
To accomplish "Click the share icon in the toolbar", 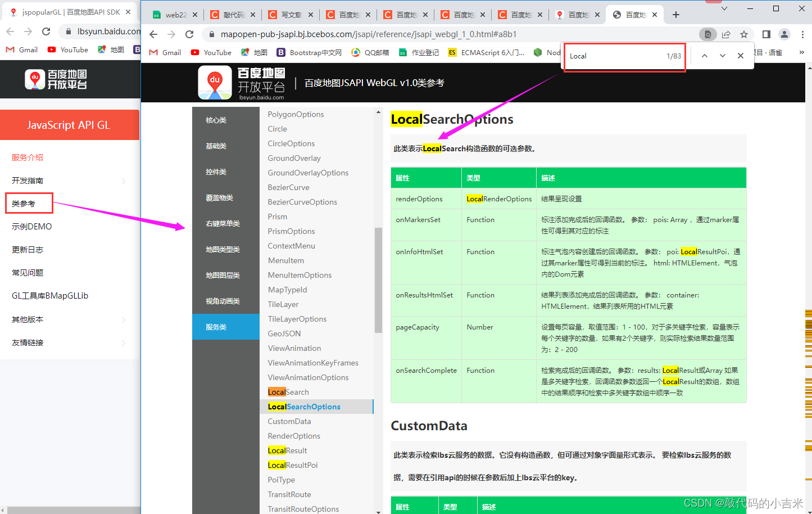I will pyautogui.click(x=725, y=34).
